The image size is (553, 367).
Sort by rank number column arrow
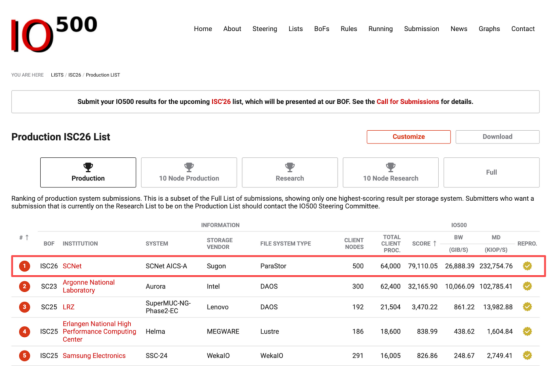[x=27, y=237]
